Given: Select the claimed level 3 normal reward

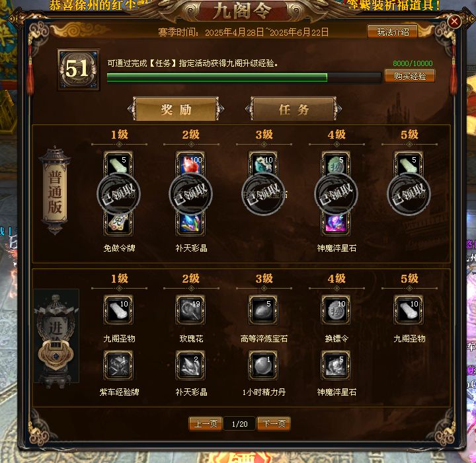Looking at the screenshot, I should pyautogui.click(x=263, y=164).
